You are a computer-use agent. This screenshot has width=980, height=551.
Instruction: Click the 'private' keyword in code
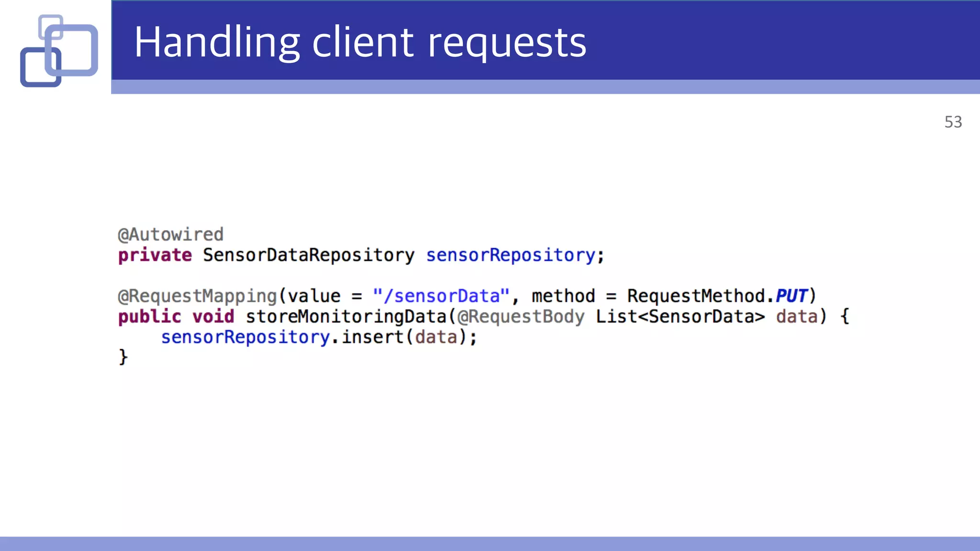pyautogui.click(x=155, y=255)
